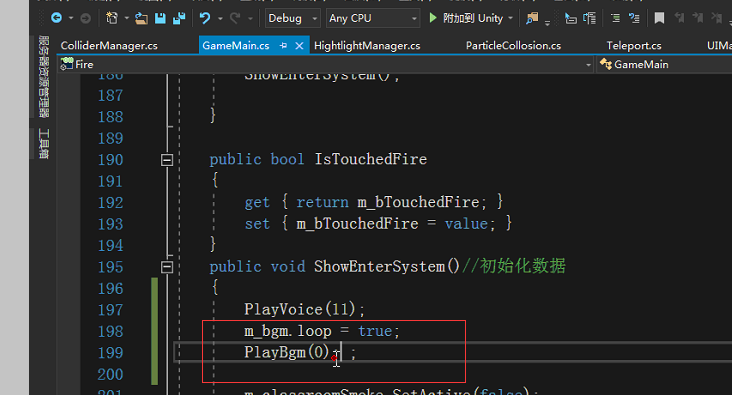The height and width of the screenshot is (395, 732).
Task: Open the Navigate Backward history dropdown arrow
Action: click(x=71, y=18)
